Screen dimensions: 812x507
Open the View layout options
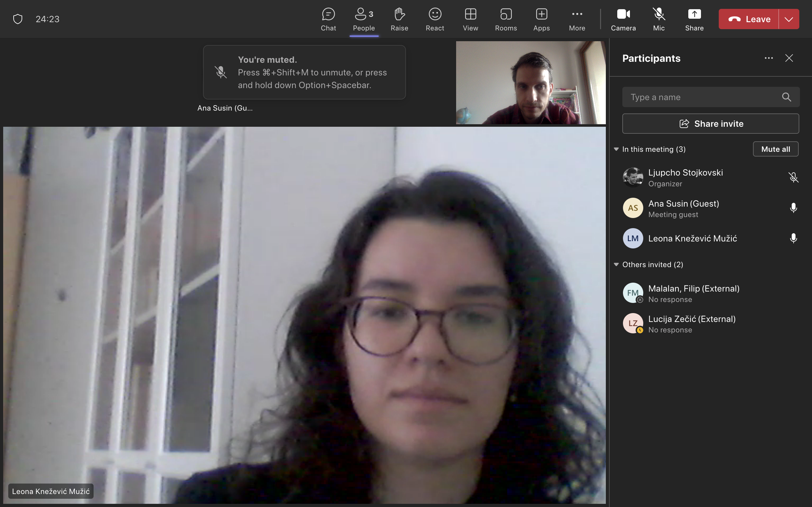click(470, 19)
